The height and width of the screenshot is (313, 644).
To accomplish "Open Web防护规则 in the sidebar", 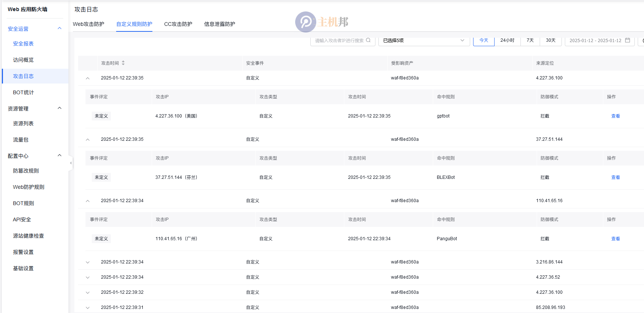I will (28, 187).
